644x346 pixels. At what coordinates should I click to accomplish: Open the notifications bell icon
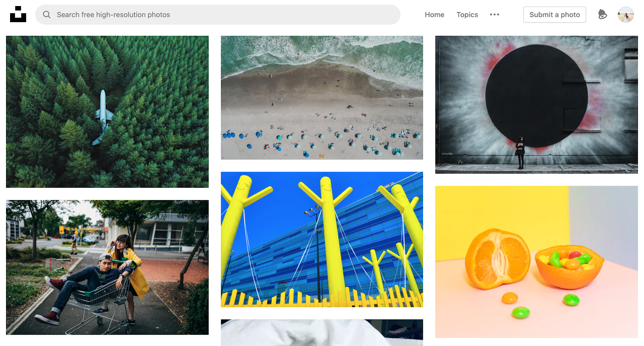click(602, 15)
